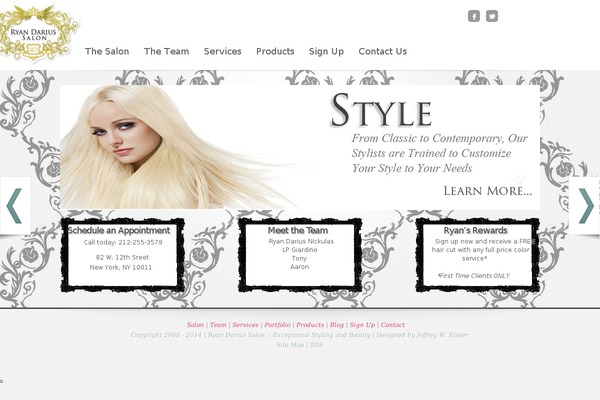Open Portfolio footer link
Image resolution: width=600 pixels, height=400 pixels.
point(277,325)
